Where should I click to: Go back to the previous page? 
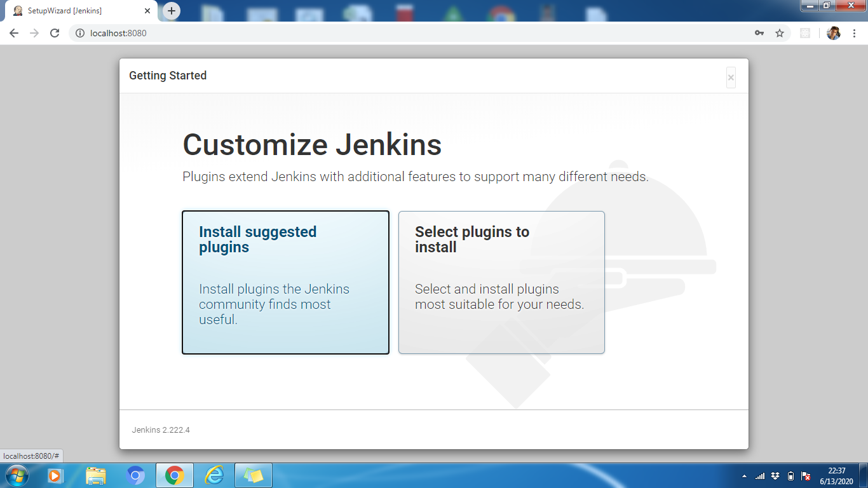[14, 33]
